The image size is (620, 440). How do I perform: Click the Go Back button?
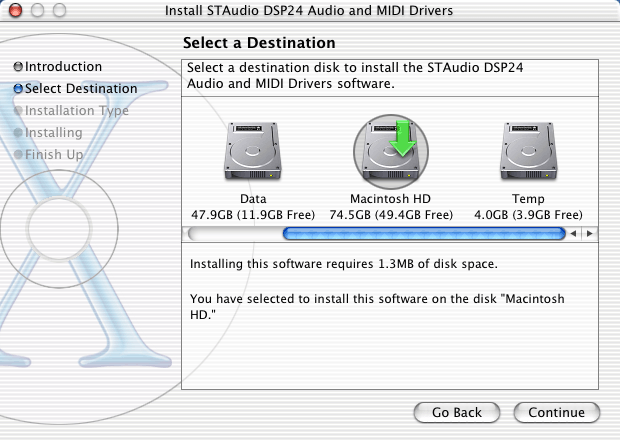(457, 412)
